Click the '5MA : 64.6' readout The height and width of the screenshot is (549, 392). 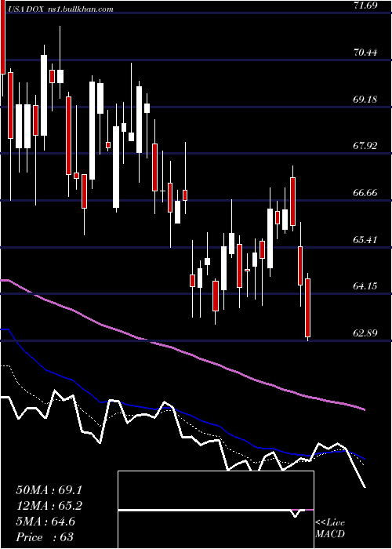tap(45, 522)
